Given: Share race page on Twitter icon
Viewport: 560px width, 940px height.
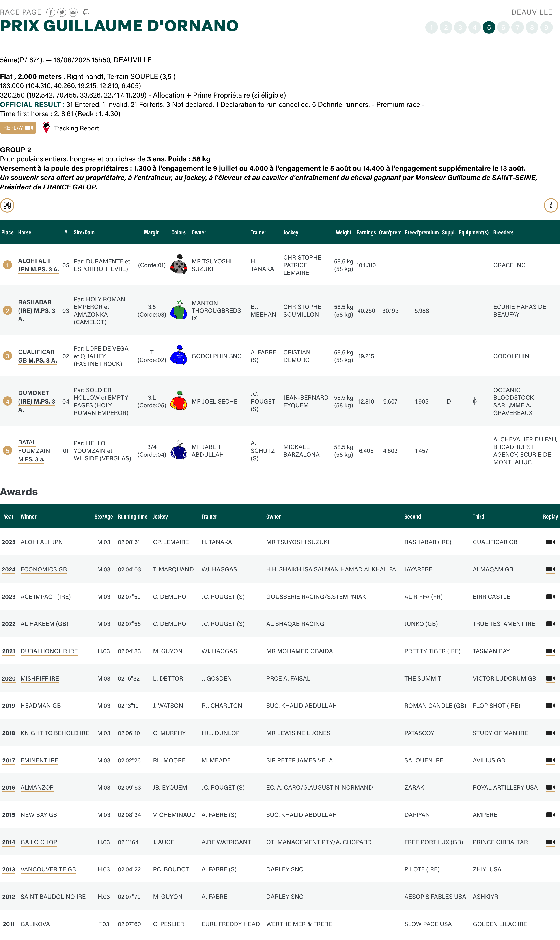Looking at the screenshot, I should coord(62,13).
